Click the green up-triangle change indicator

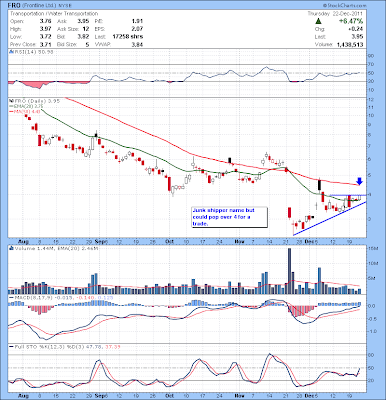pos(318,21)
